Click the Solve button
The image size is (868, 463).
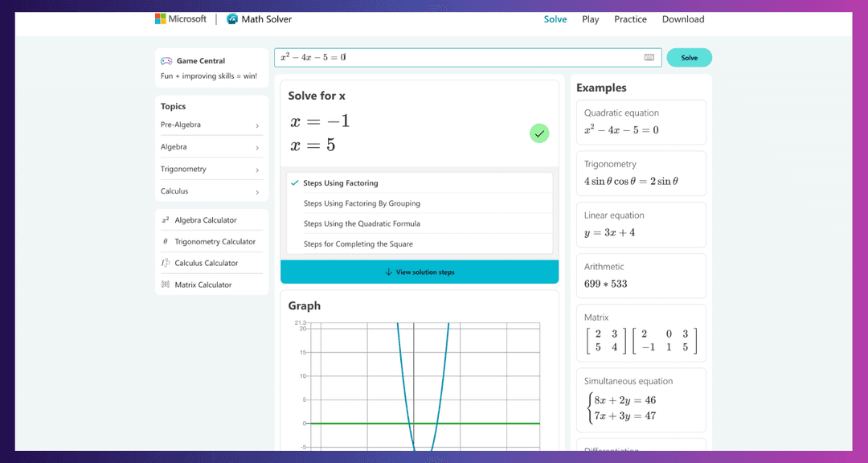coord(689,57)
